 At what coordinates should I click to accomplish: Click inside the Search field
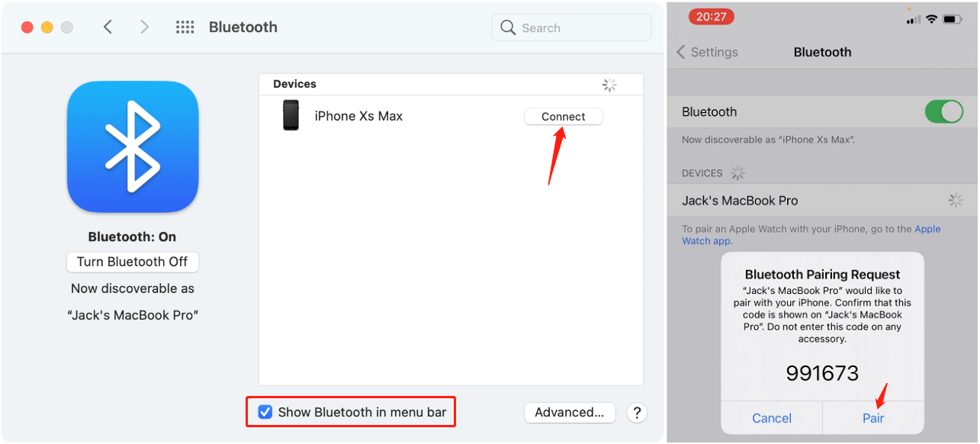point(571,27)
